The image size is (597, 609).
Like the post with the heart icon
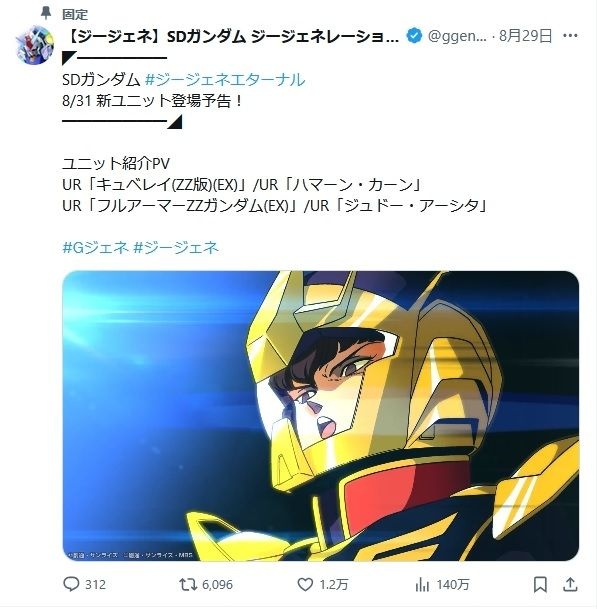(305, 584)
